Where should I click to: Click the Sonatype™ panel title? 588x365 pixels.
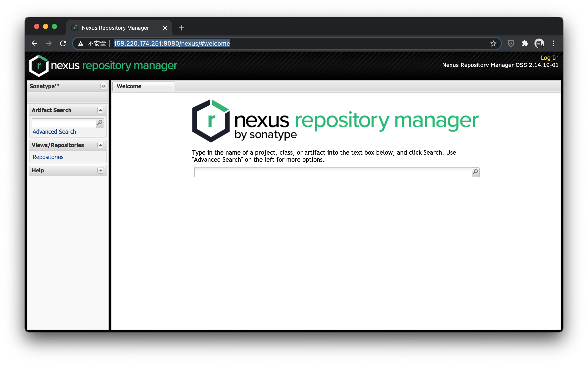pyautogui.click(x=44, y=86)
